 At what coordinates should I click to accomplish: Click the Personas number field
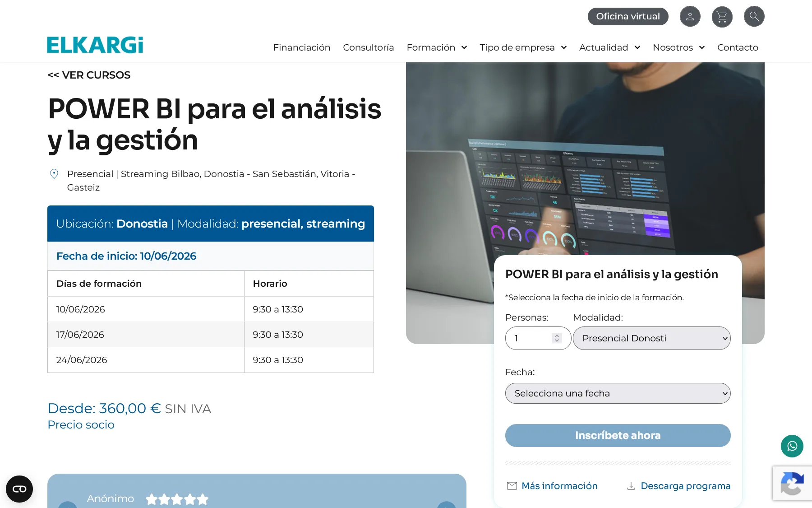pos(538,338)
